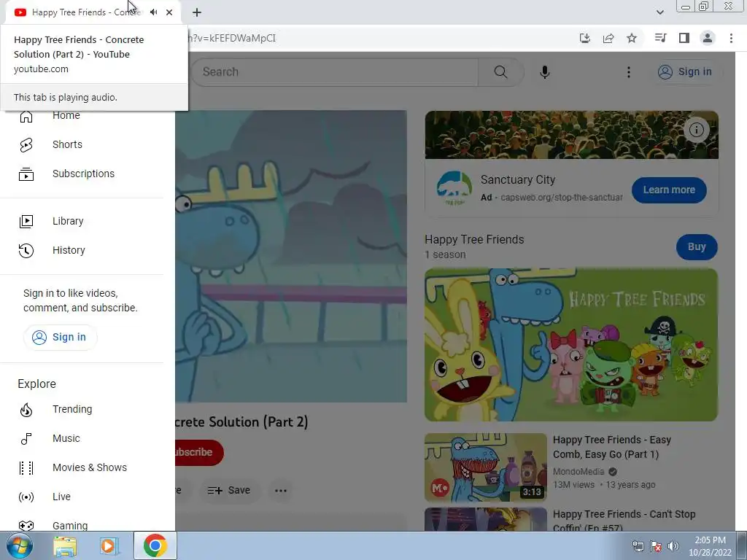Open Chrome three-dot menu
This screenshot has width=747, height=560.
pos(731,38)
